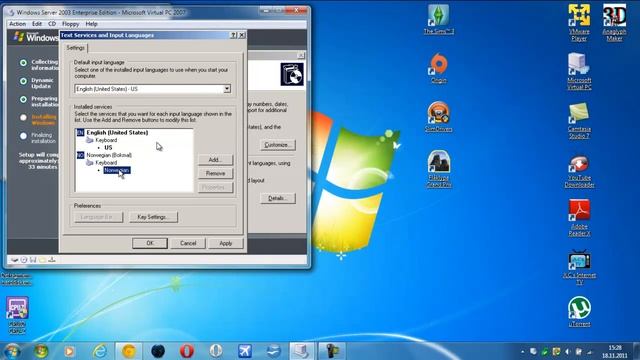Click the NO language badge icon

pyautogui.click(x=80, y=155)
